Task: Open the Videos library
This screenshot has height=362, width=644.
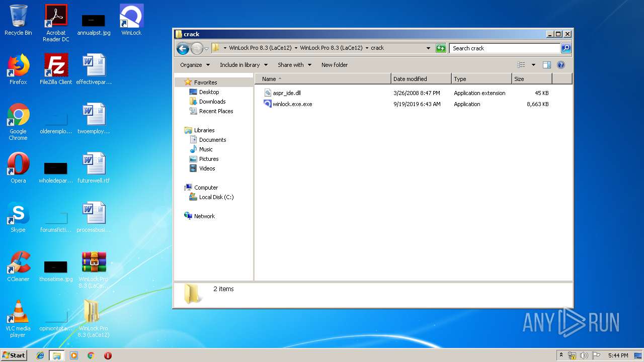Action: coord(207,168)
